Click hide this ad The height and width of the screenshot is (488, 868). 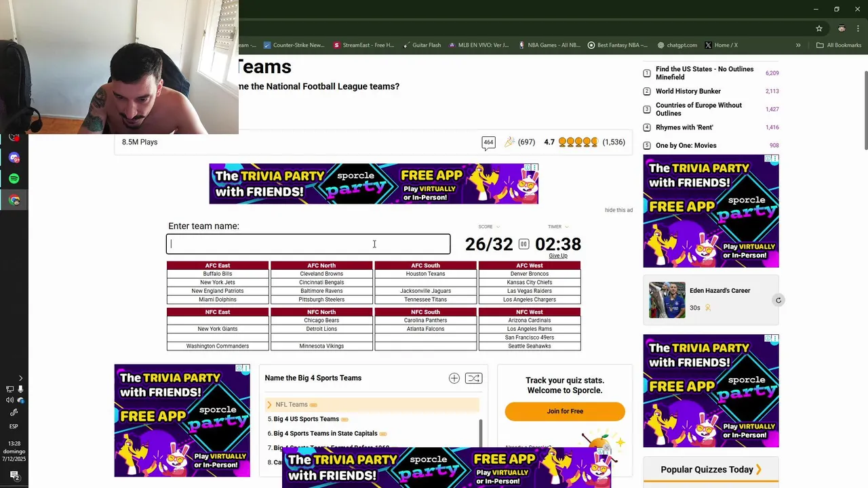pos(618,210)
